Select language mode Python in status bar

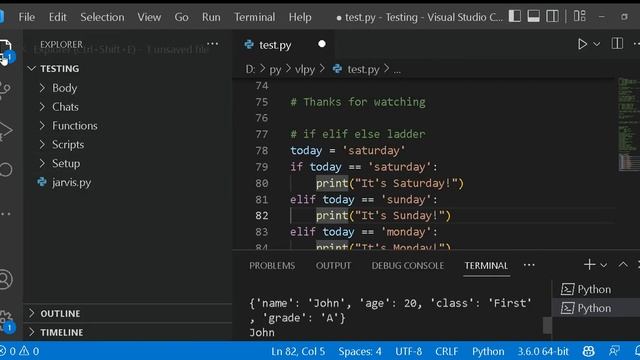[x=488, y=351]
